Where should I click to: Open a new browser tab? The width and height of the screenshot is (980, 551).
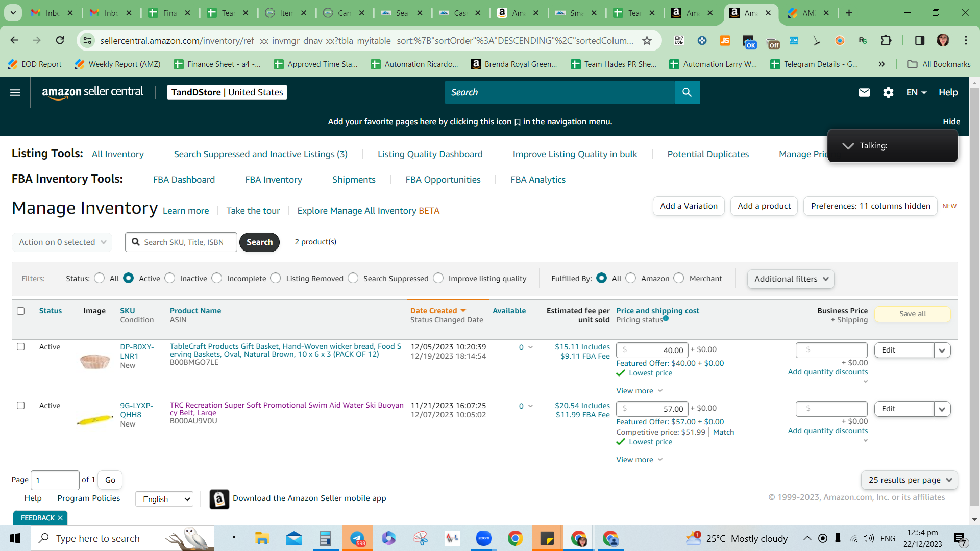(849, 13)
